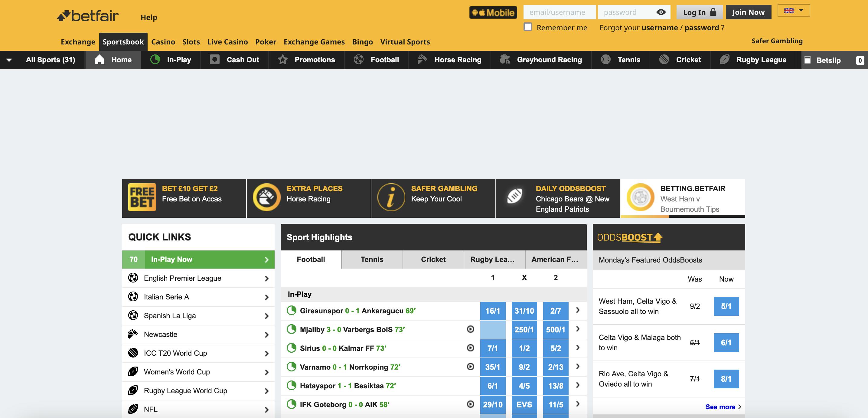The image size is (868, 418).
Task: Toggle password visibility with the eye icon
Action: click(661, 12)
